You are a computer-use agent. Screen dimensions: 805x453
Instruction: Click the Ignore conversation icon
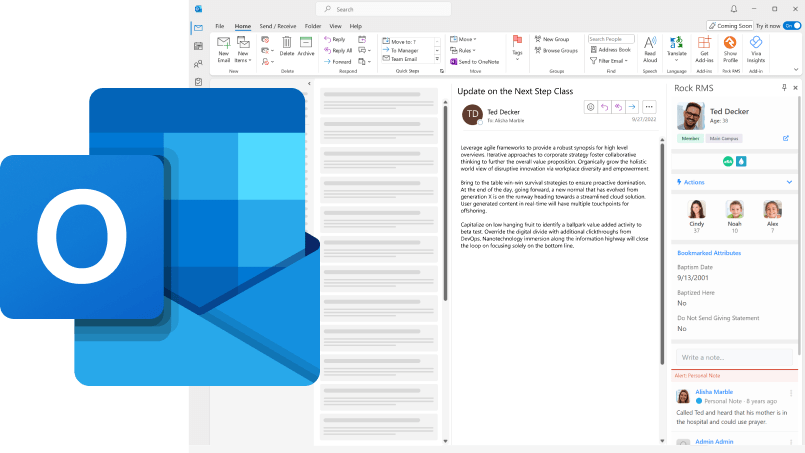[x=265, y=40]
